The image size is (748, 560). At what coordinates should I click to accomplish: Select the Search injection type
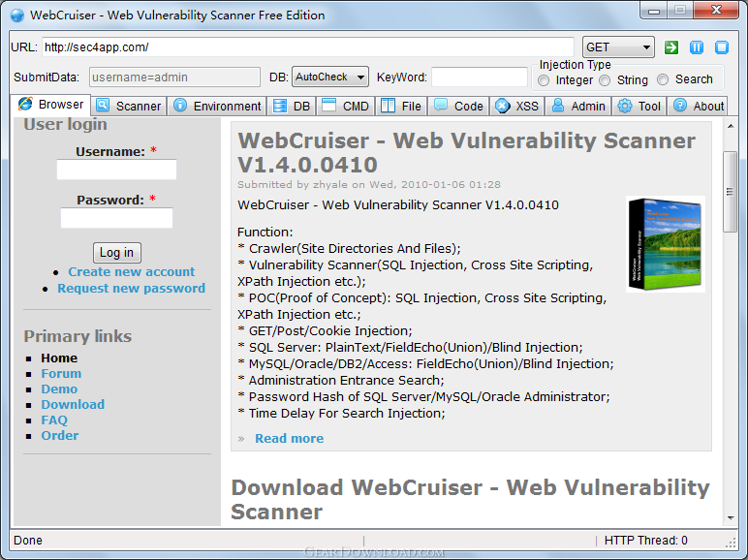click(x=663, y=79)
